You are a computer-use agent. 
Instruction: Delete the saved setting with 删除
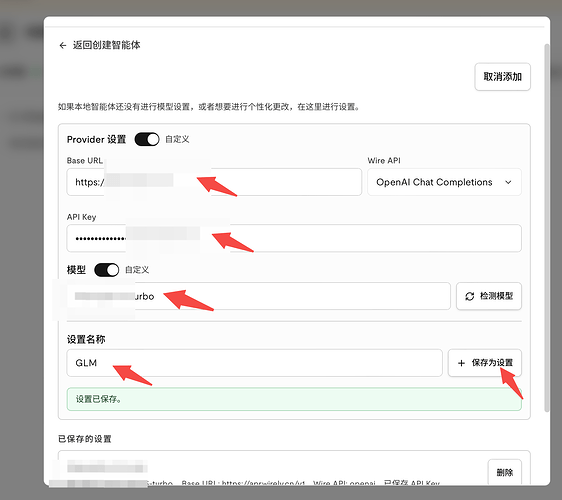pos(505,472)
